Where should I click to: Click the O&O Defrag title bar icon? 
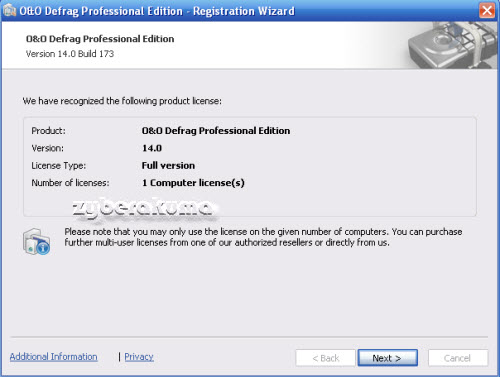9,11
